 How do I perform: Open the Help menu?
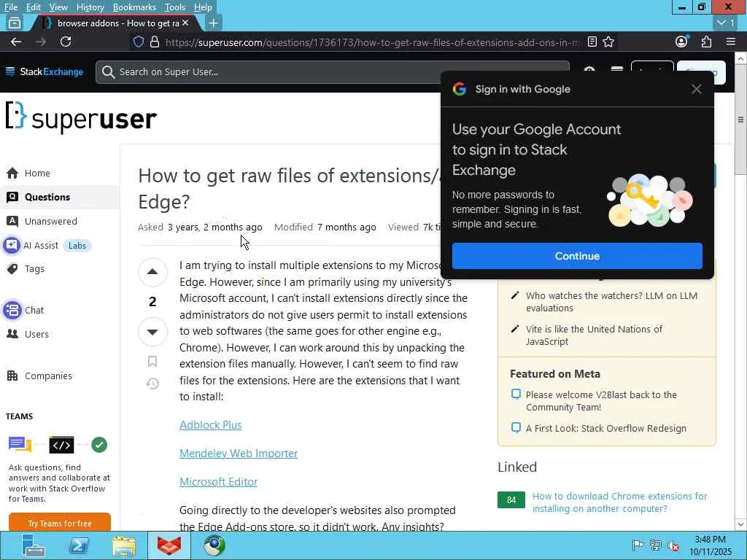point(203,7)
